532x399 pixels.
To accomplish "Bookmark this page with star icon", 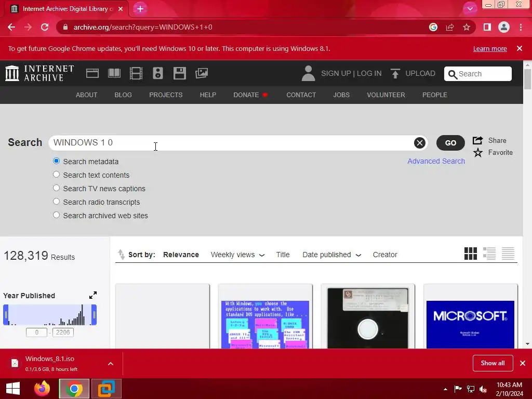I will click(467, 27).
